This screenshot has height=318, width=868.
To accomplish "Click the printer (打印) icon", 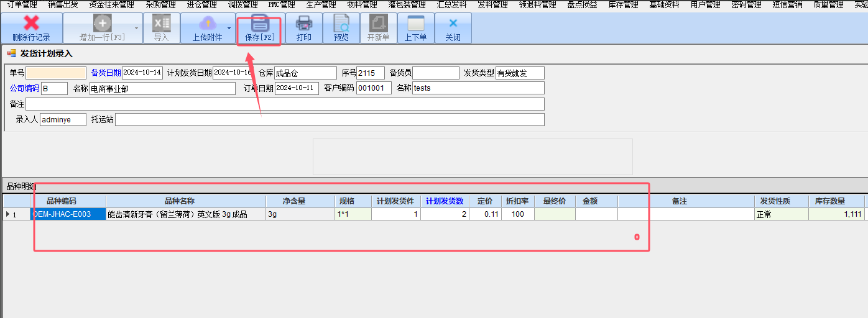I will tap(304, 24).
